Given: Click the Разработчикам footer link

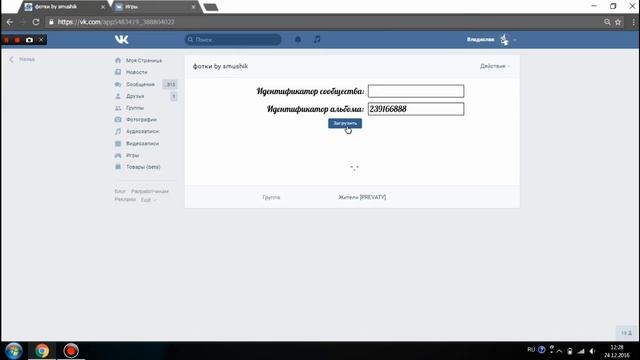Looking at the screenshot, I should coord(149,191).
